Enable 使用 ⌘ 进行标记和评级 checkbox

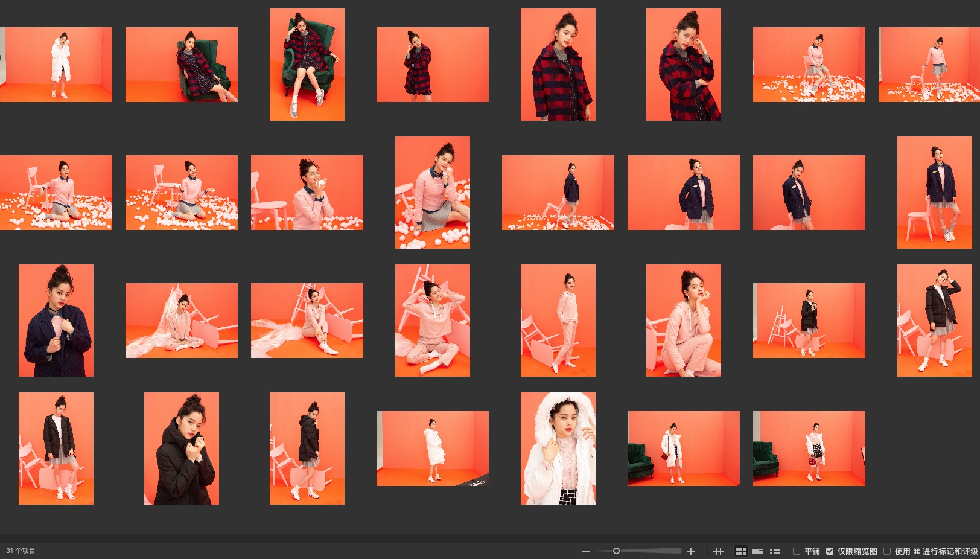pyautogui.click(x=887, y=551)
